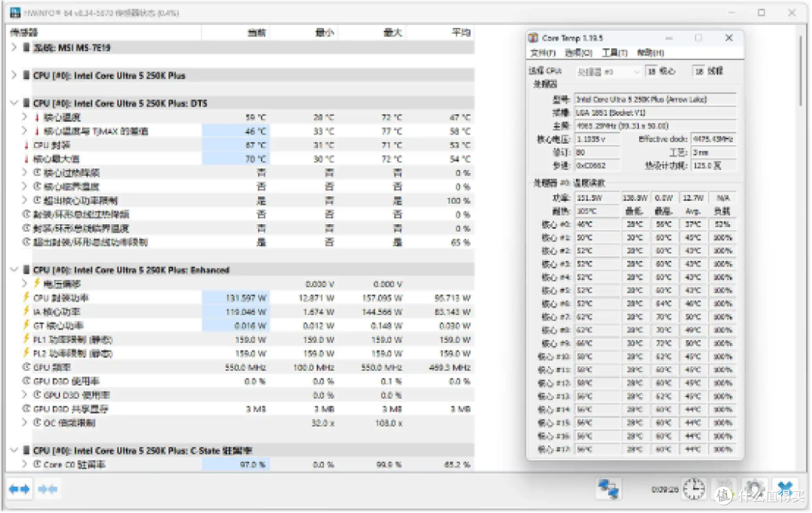Expand the Core C0 驻留率 row
Screen dimensions: 812x513
24,464
